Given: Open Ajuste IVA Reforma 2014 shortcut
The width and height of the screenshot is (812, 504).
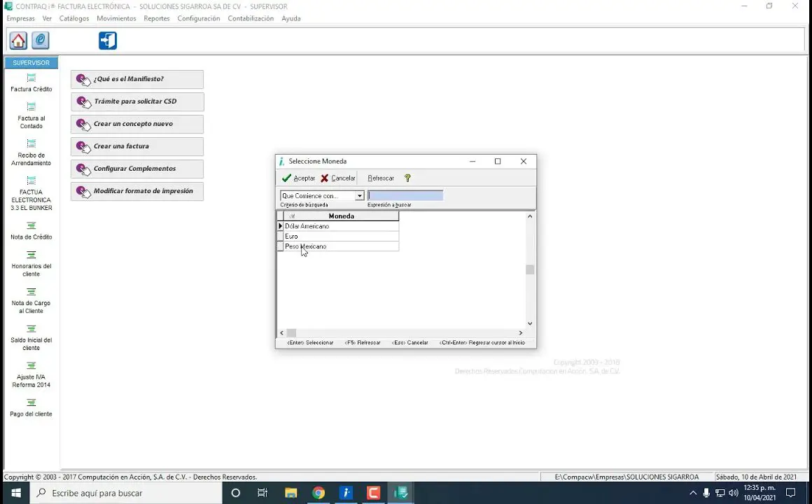Looking at the screenshot, I should pyautogui.click(x=31, y=374).
